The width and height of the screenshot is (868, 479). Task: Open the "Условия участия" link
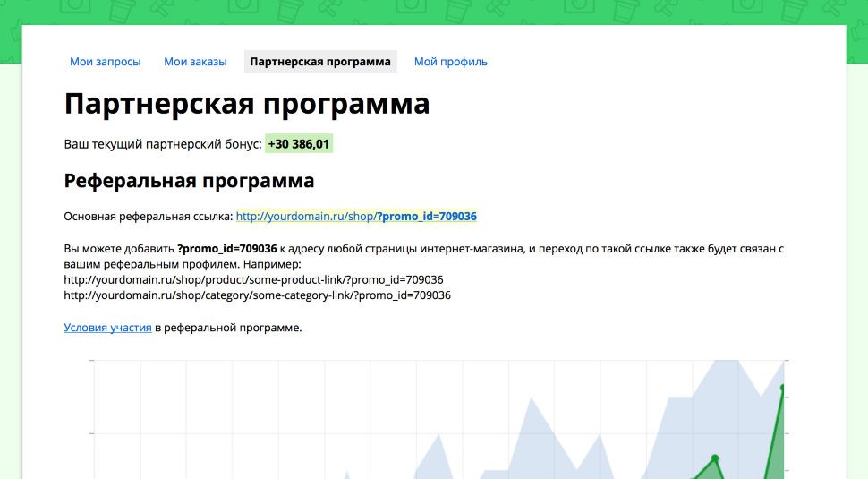pos(107,328)
